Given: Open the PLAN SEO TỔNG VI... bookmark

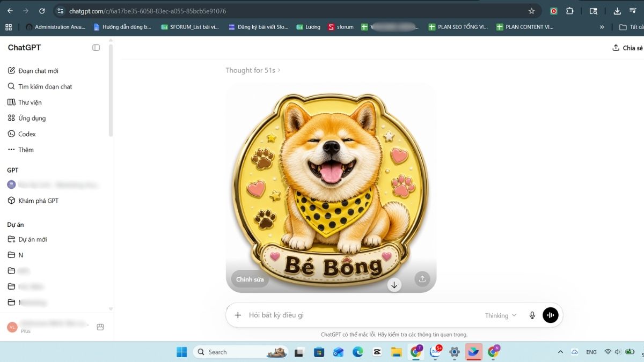Looking at the screenshot, I should [x=458, y=27].
